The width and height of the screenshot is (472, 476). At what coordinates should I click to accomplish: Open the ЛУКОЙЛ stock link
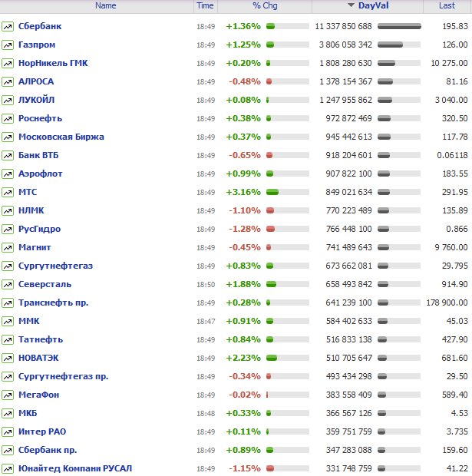click(x=37, y=100)
